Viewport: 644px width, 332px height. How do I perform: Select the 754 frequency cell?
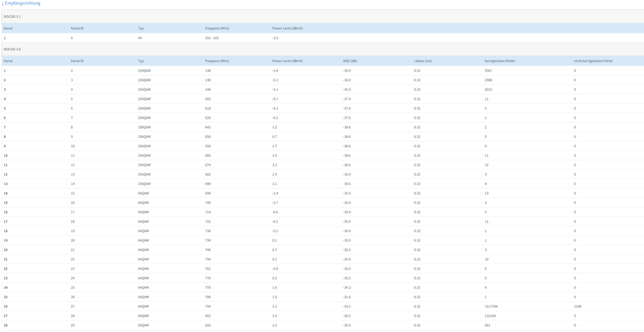[x=208, y=260]
